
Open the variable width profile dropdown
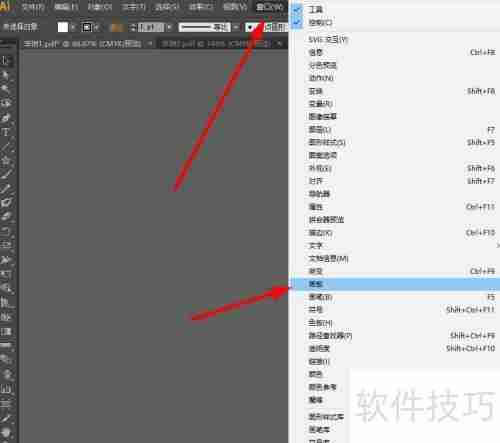236,27
